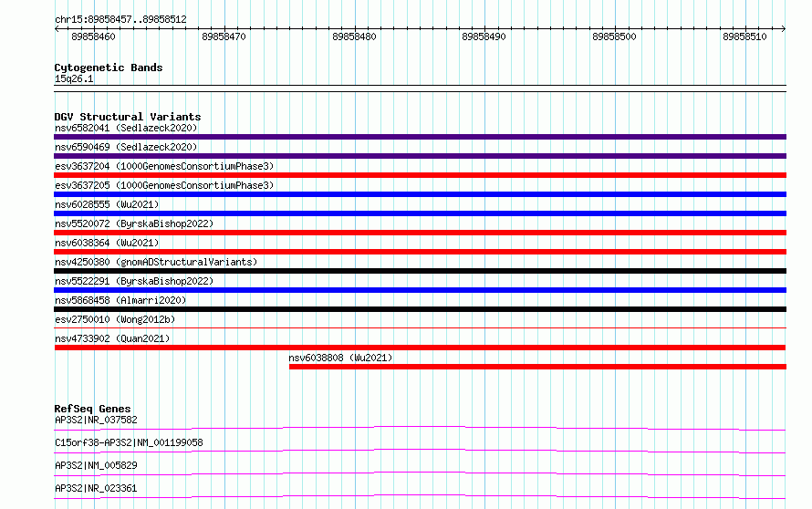The image size is (812, 509).
Task: Click the thin red line of esv2750010
Action: 420,327
